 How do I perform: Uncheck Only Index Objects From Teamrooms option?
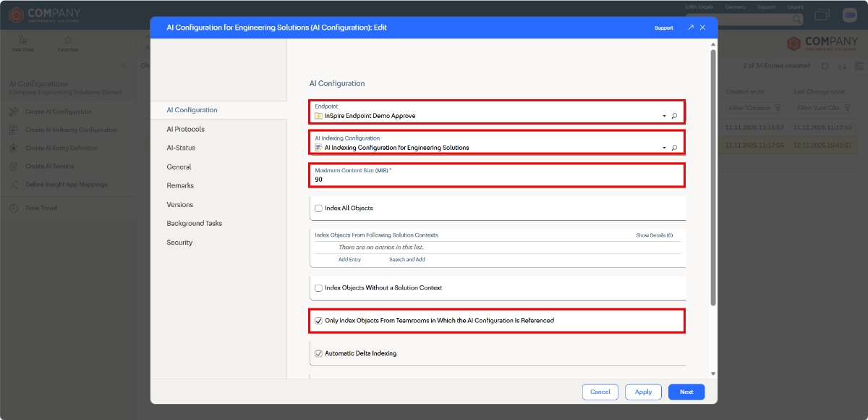coord(319,320)
